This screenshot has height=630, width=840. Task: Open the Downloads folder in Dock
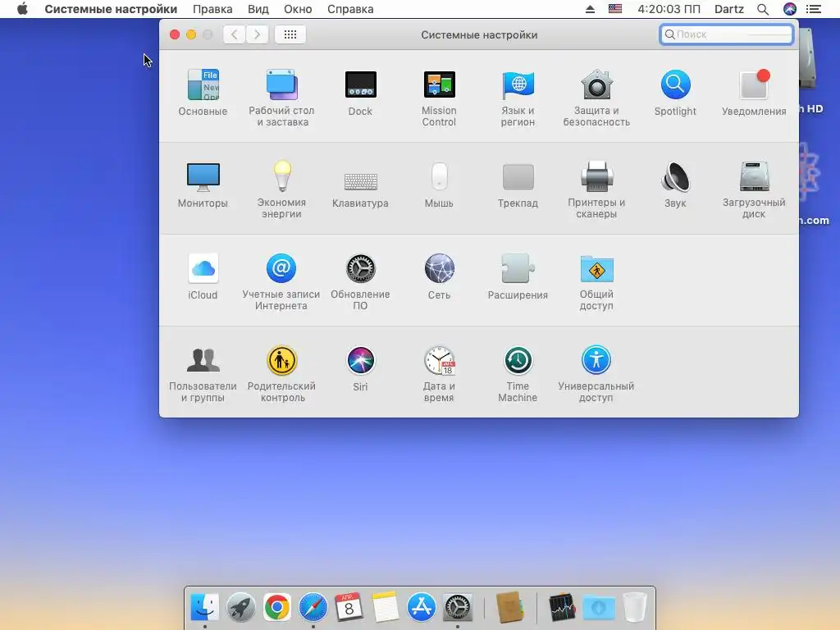tap(598, 608)
